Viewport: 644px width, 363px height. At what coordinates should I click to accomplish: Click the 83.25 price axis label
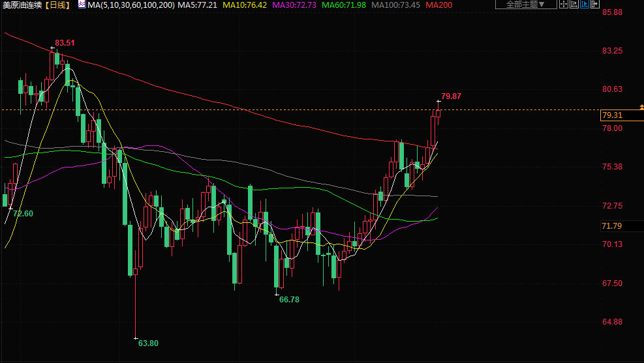(612, 51)
